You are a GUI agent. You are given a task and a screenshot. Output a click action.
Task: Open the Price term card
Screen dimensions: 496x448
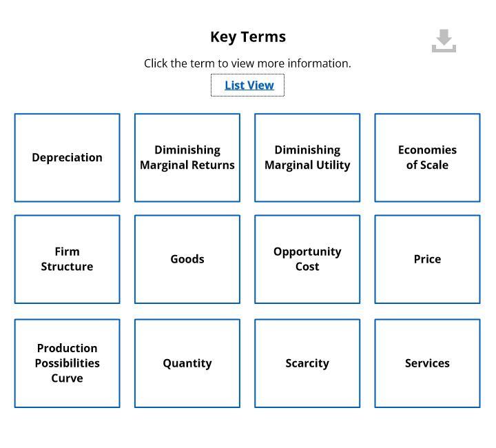point(427,259)
